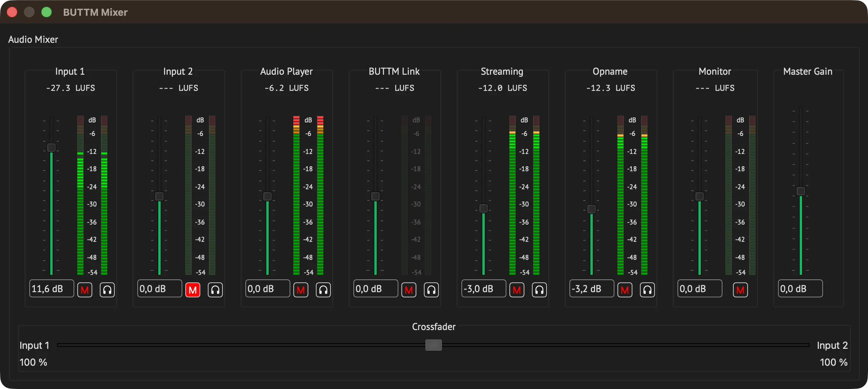The width and height of the screenshot is (868, 389).
Task: Click the Input 1 loudness reading -27.3 LUFS
Action: click(x=71, y=88)
